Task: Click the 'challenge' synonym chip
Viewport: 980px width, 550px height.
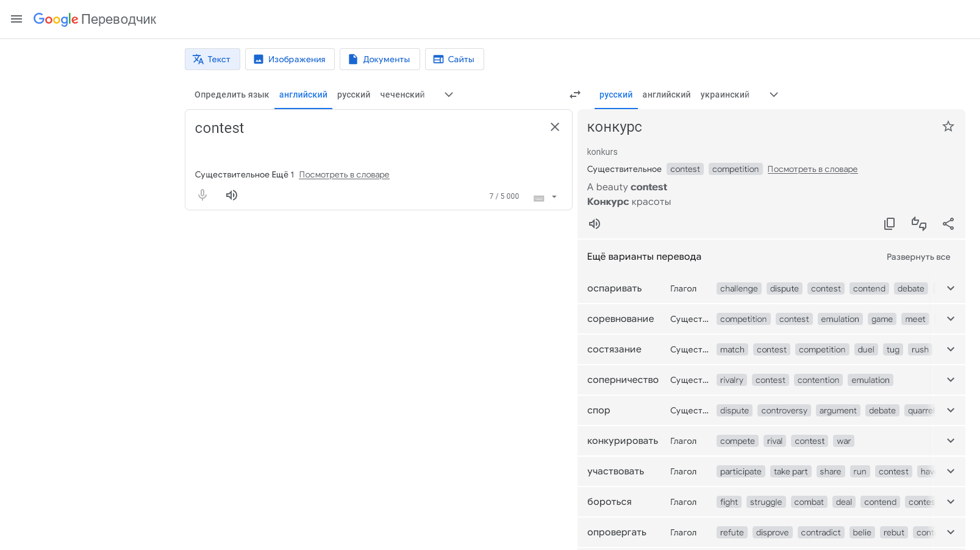Action: [739, 288]
